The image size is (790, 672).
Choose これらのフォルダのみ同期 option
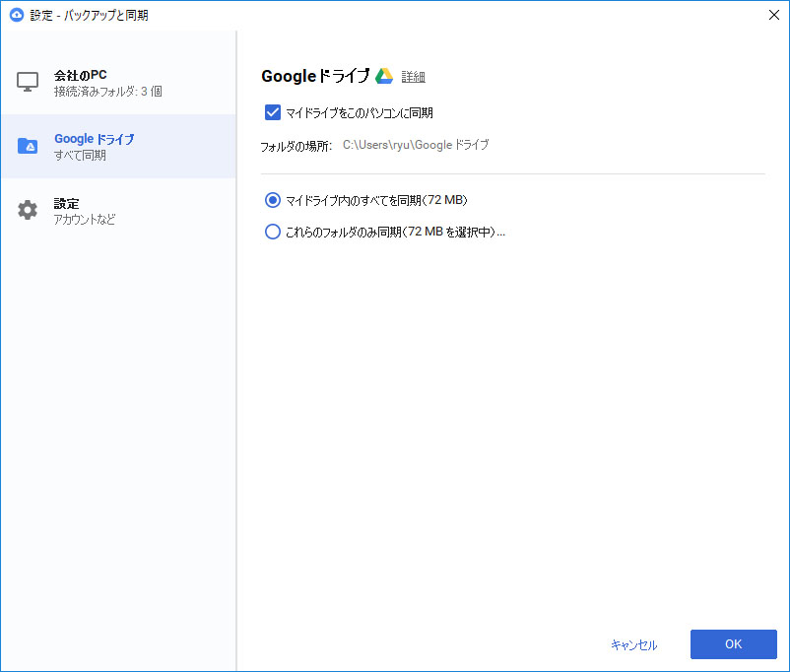272,232
